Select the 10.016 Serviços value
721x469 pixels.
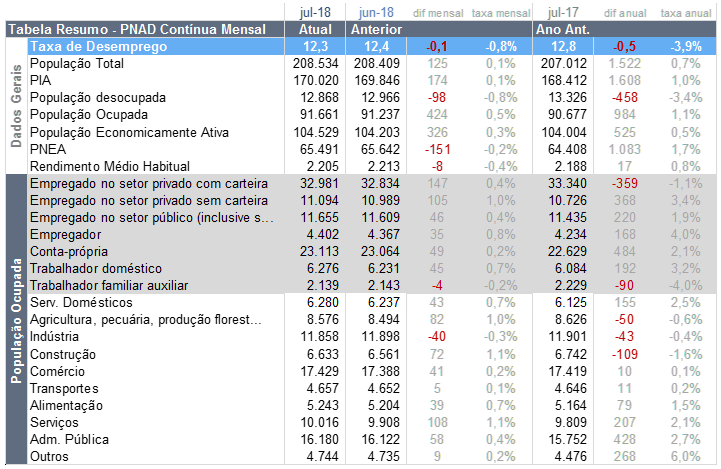(x=320, y=423)
